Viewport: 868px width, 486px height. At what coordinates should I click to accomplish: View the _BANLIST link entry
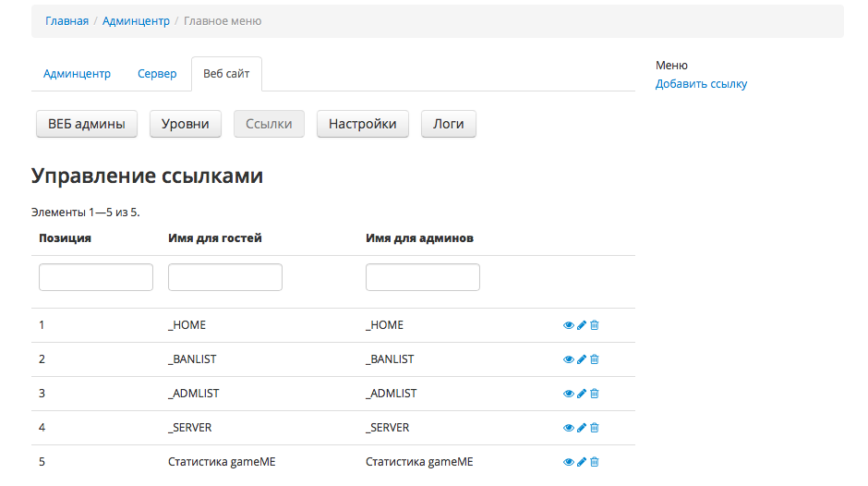(568, 359)
